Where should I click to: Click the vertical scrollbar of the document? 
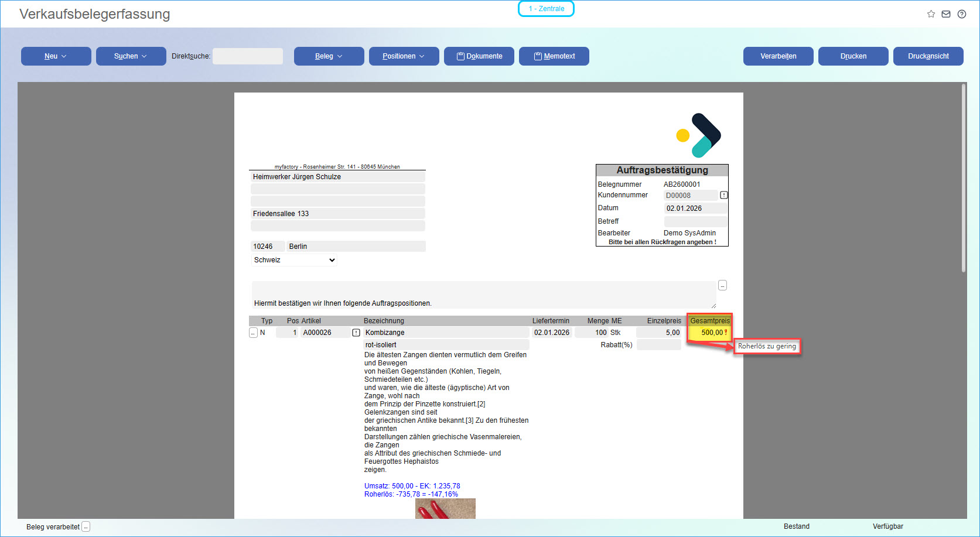pyautogui.click(x=964, y=178)
